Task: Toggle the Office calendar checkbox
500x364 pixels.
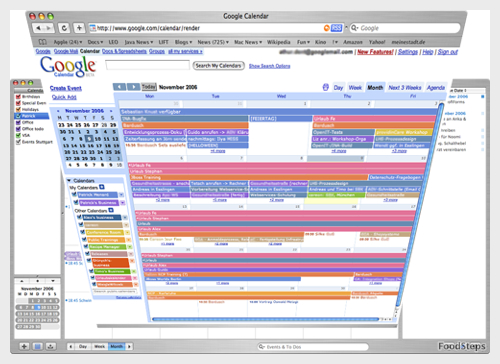Action: (x=18, y=122)
